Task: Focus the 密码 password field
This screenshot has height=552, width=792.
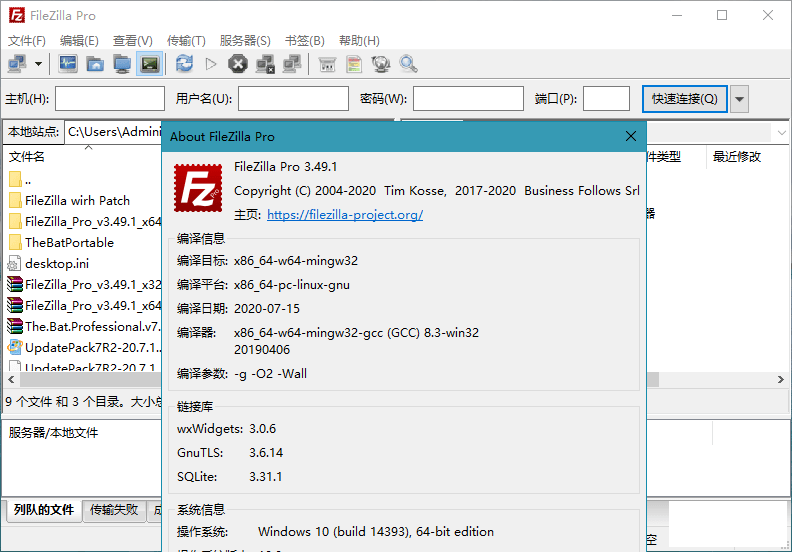Action: click(468, 98)
